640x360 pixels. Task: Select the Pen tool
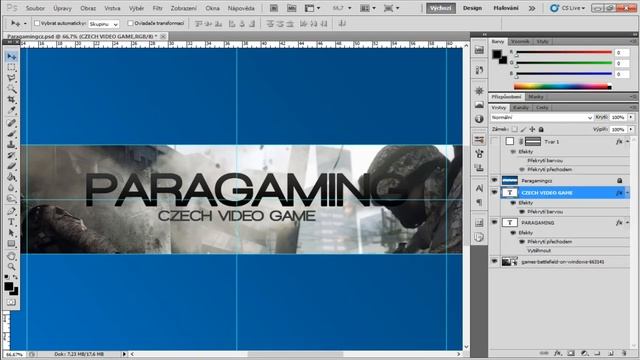click(x=11, y=211)
